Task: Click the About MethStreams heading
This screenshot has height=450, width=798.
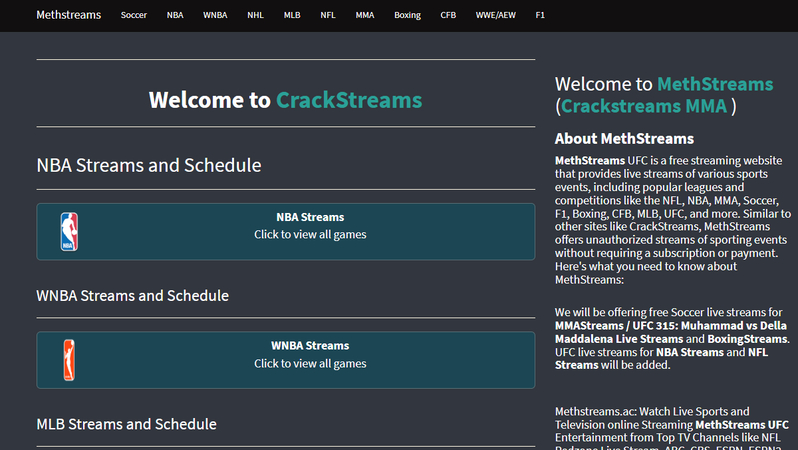Action: 624,138
